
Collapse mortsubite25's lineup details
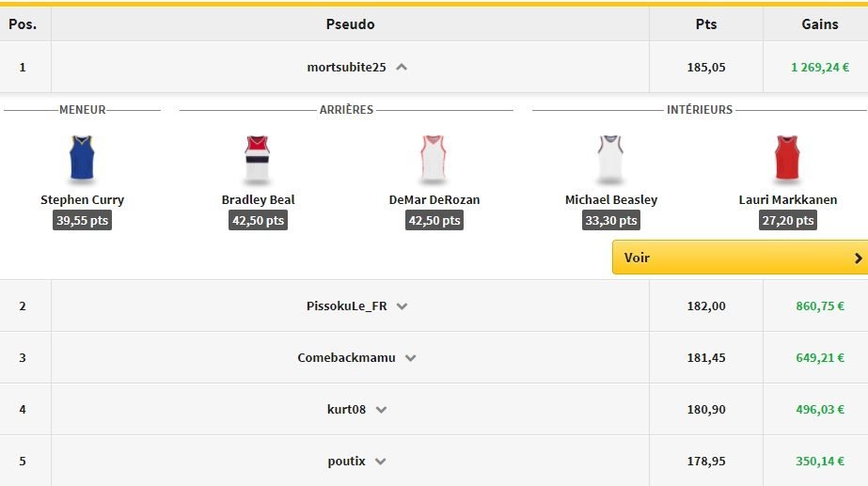pos(402,68)
